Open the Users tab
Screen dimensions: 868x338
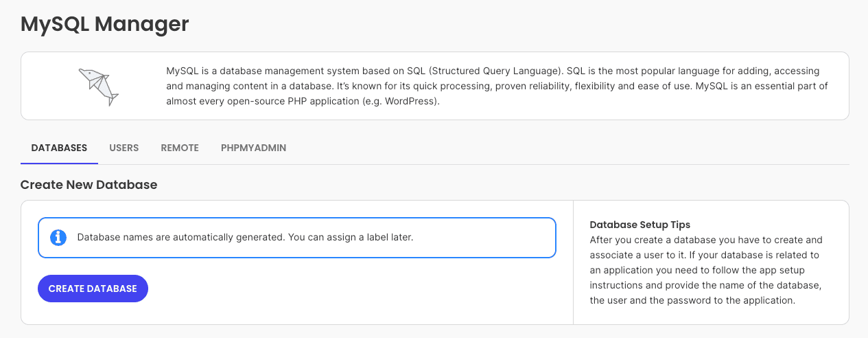click(124, 148)
